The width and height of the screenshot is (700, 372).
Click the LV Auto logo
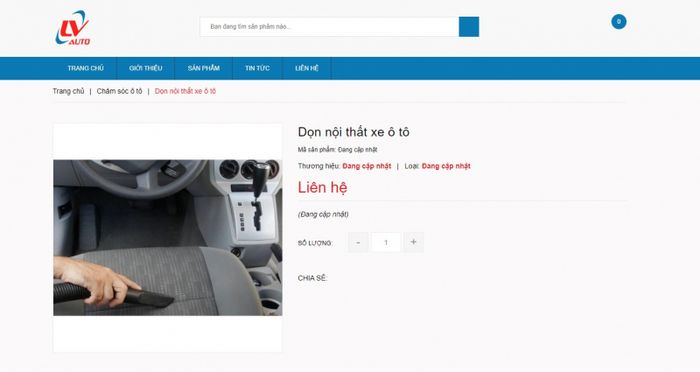[x=73, y=28]
